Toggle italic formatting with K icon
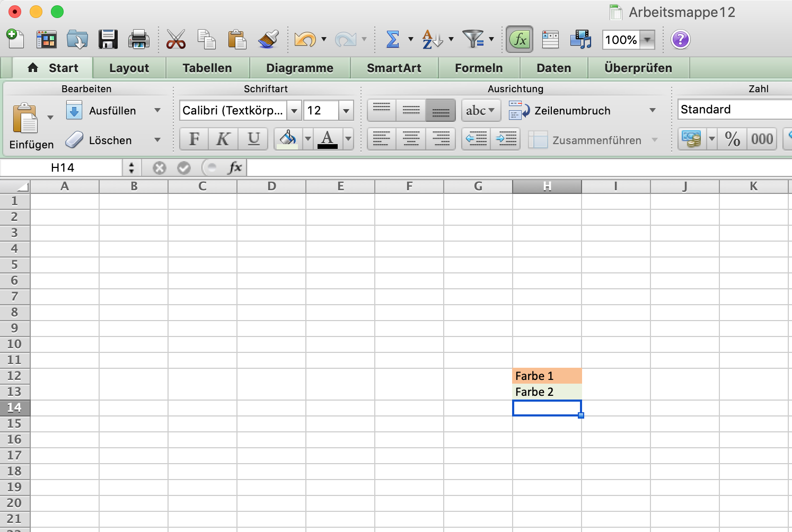 pyautogui.click(x=223, y=139)
